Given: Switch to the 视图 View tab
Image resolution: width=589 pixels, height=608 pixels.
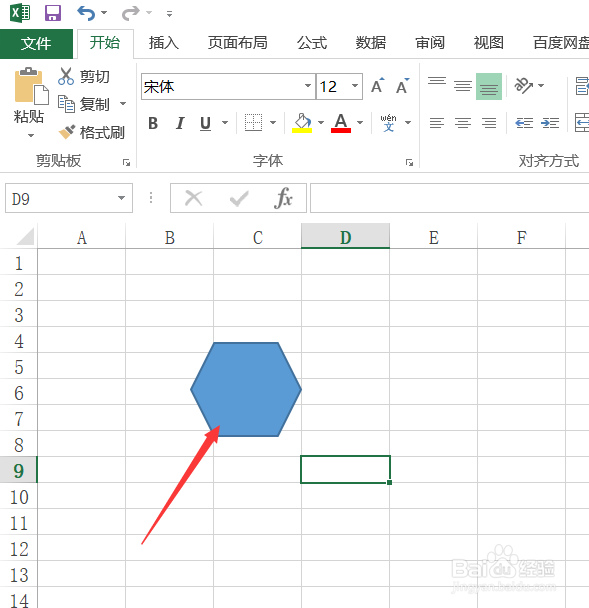Looking at the screenshot, I should click(489, 43).
